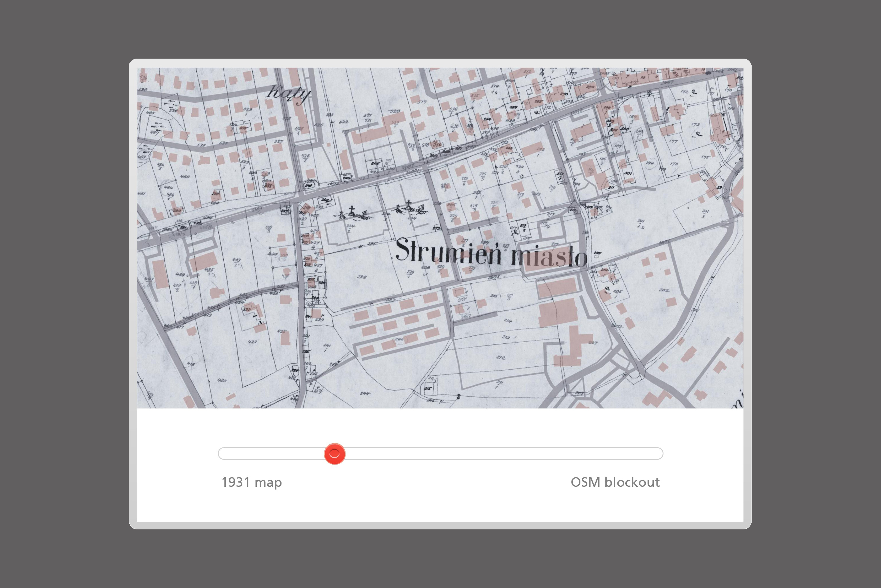Click parcel number 244 at the bottom
This screenshot has width=881, height=588.
click(x=365, y=393)
